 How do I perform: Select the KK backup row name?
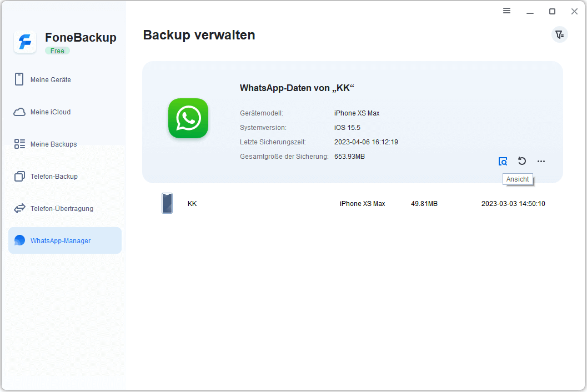pos(192,204)
